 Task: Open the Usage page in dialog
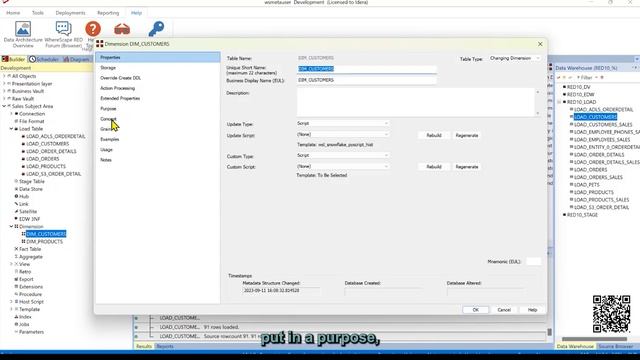107,149
